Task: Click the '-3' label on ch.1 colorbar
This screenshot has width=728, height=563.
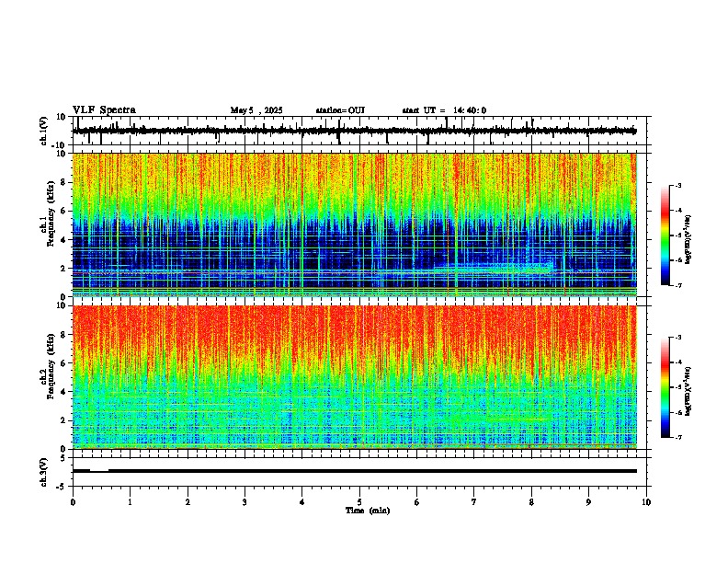Action: click(677, 186)
